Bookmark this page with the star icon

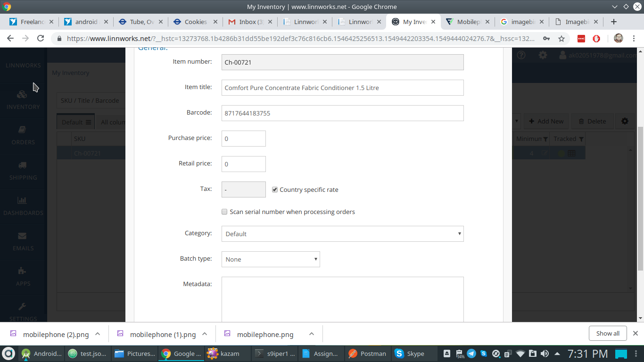pos(561,39)
